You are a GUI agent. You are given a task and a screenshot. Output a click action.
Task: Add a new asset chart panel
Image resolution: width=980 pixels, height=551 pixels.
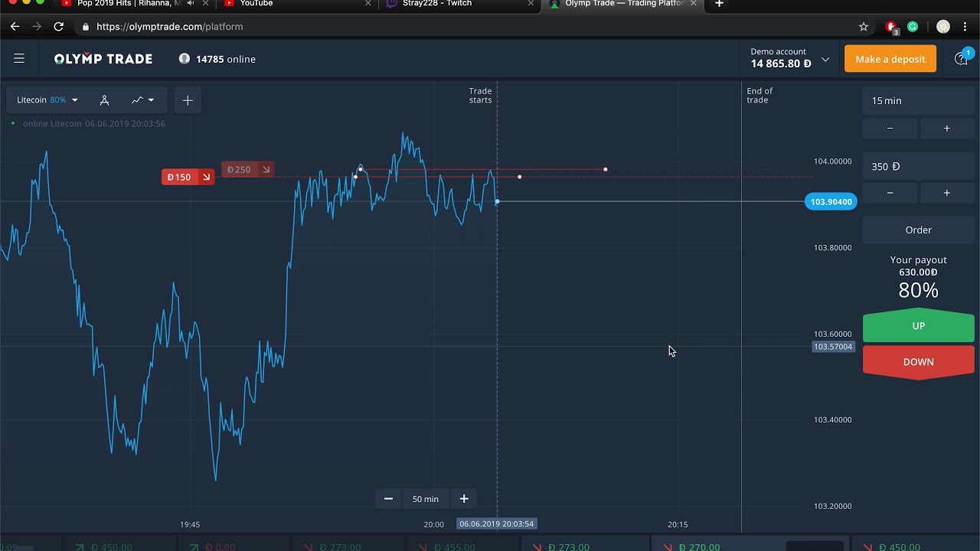[x=188, y=100]
